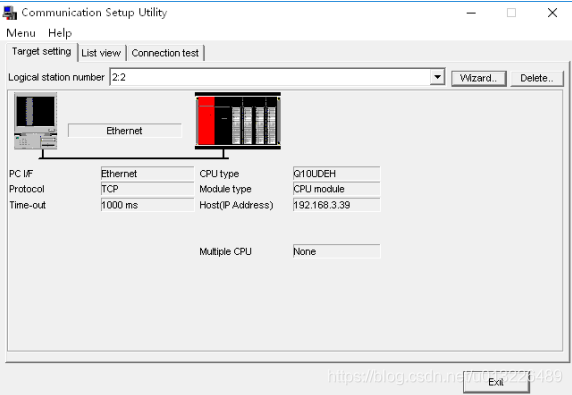Open the Help menu

click(60, 33)
